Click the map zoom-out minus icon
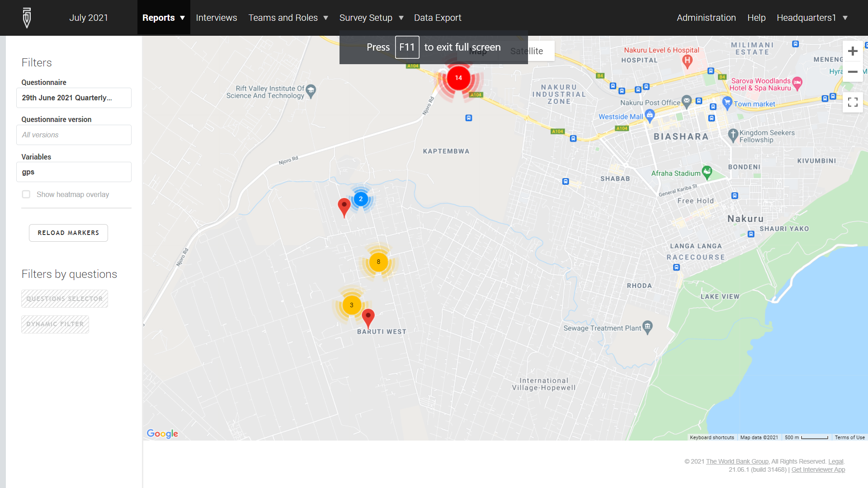Viewport: 868px width, 488px height. (x=853, y=72)
